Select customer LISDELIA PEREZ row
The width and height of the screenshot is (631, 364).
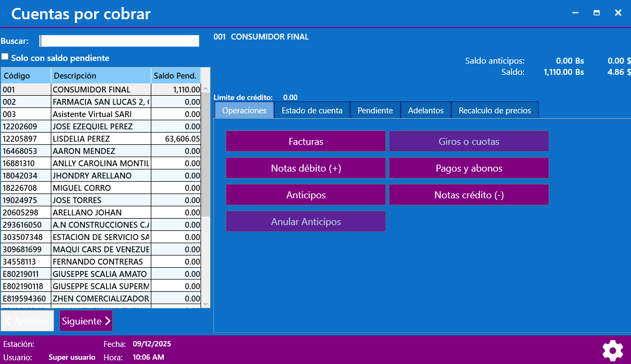pos(102,138)
